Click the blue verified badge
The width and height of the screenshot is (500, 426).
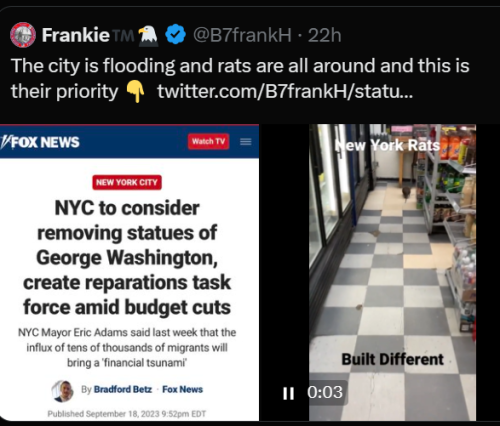(175, 35)
